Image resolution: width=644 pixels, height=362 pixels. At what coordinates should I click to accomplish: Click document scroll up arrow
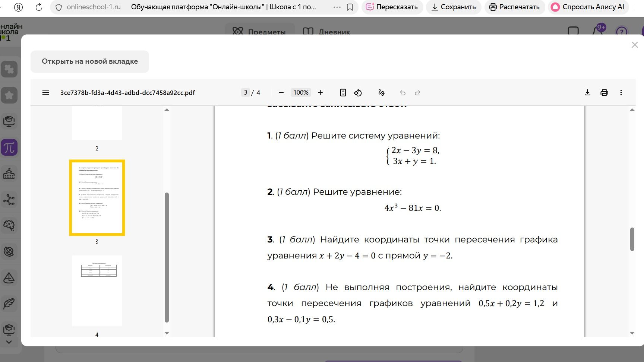pyautogui.click(x=632, y=110)
